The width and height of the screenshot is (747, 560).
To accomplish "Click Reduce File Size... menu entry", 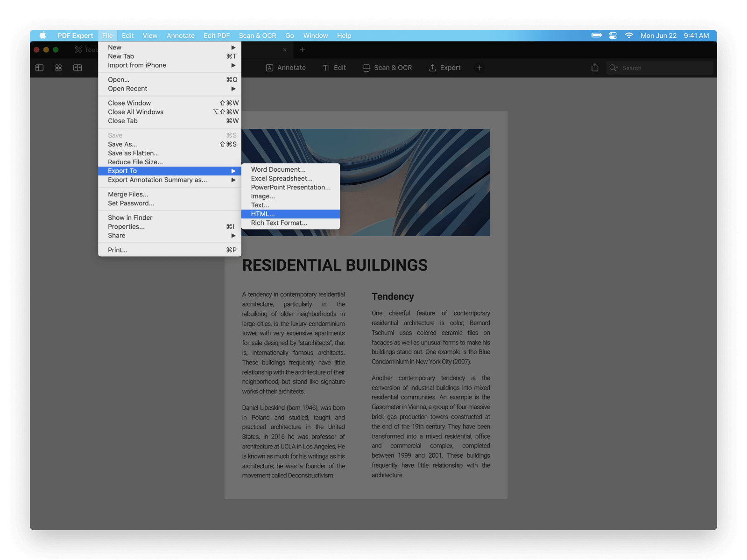I will pyautogui.click(x=135, y=162).
